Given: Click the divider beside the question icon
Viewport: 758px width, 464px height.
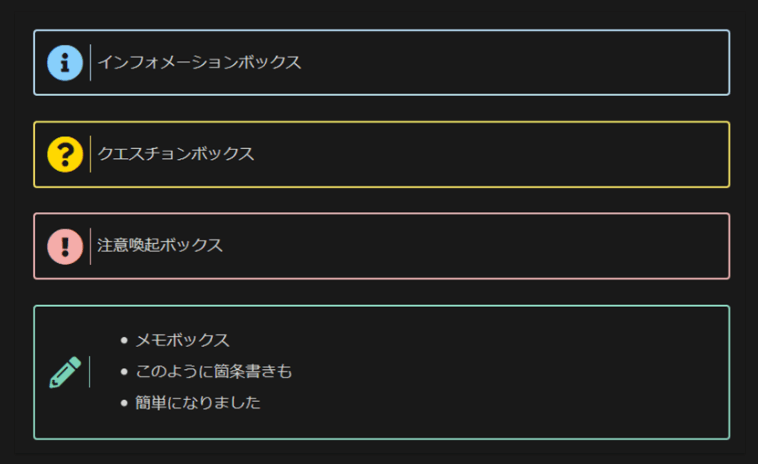Looking at the screenshot, I should pos(91,154).
